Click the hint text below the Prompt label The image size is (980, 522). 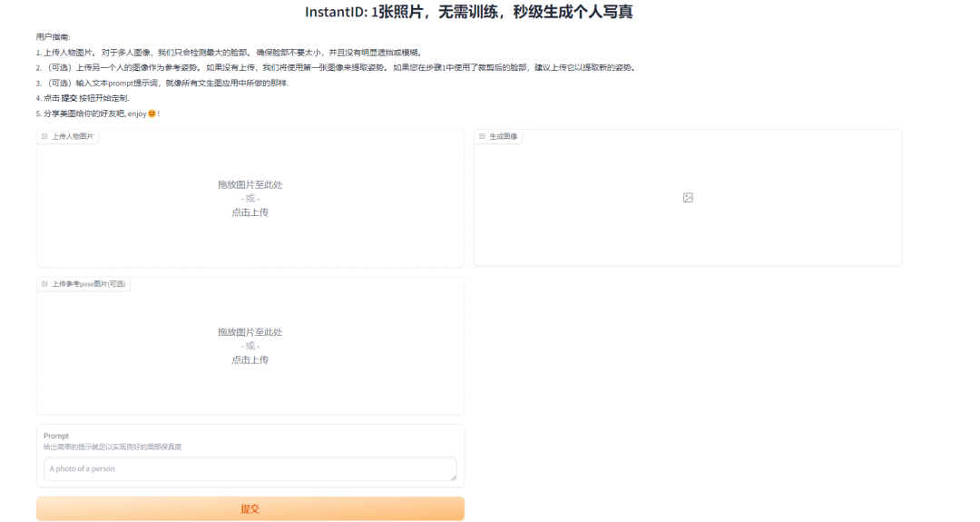113,447
